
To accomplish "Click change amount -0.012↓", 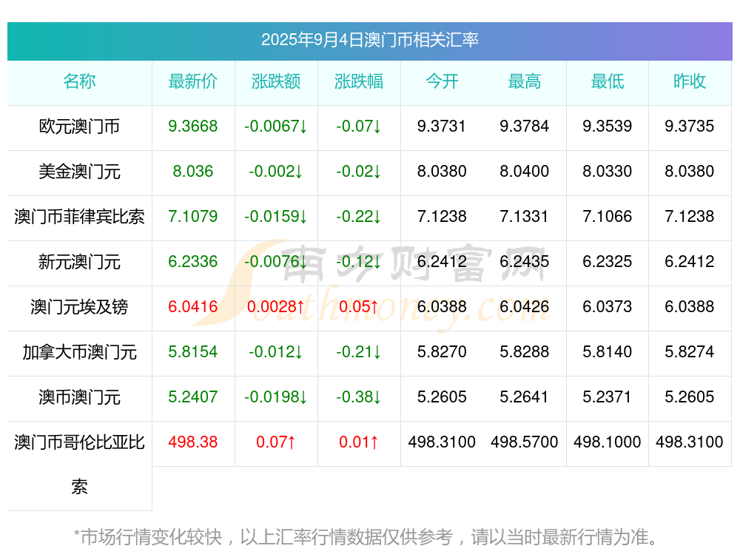I will tap(276, 352).
